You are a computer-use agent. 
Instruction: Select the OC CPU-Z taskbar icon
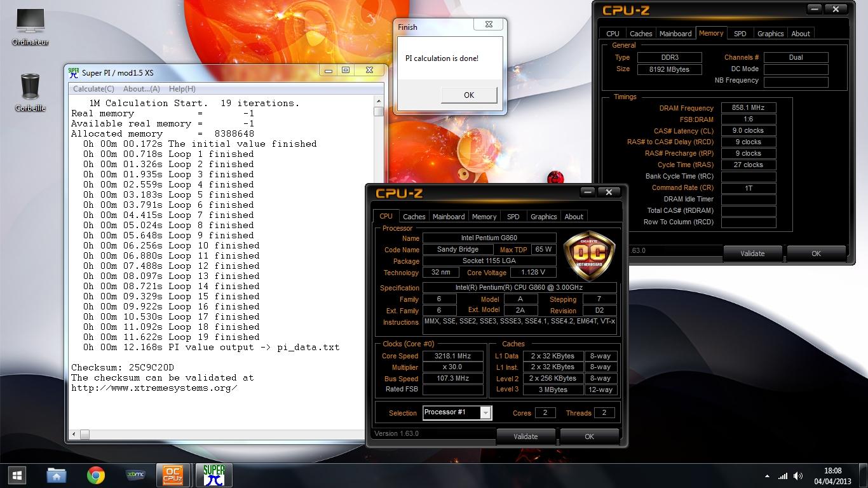tap(173, 475)
